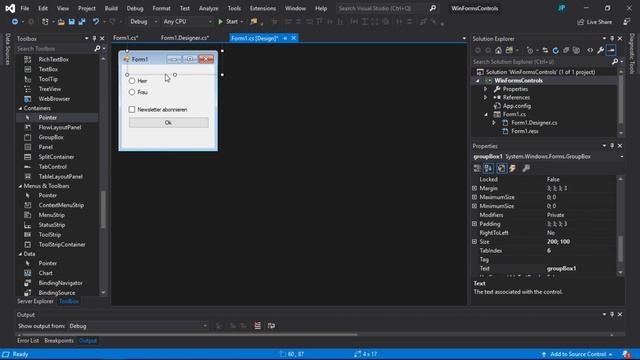Click the Ok button on Form1

coord(169,122)
